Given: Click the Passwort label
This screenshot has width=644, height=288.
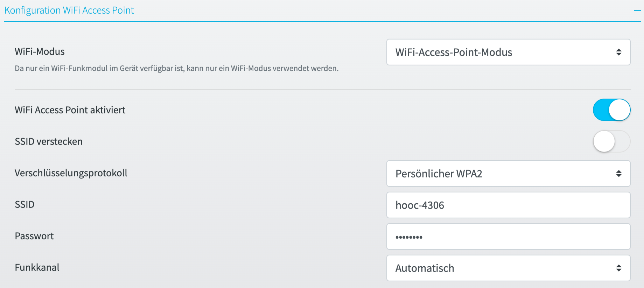Looking at the screenshot, I should coord(34,236).
